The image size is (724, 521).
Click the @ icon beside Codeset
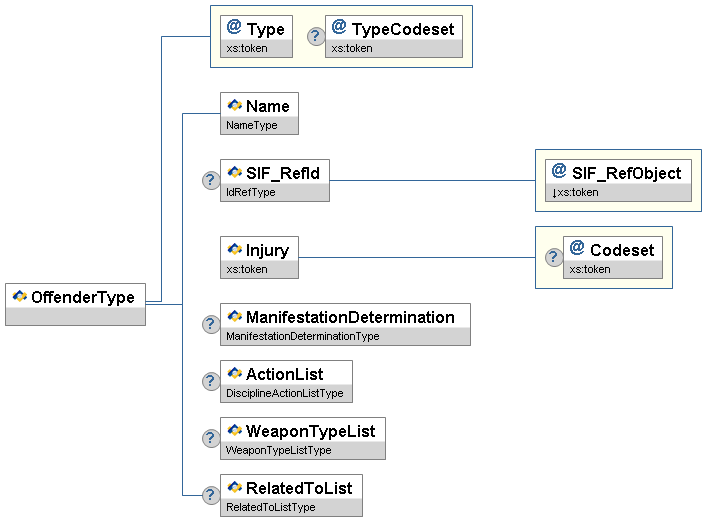point(577,249)
